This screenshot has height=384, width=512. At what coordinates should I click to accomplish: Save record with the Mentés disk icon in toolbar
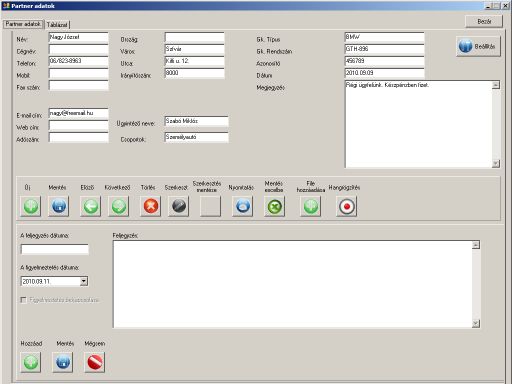(x=59, y=206)
